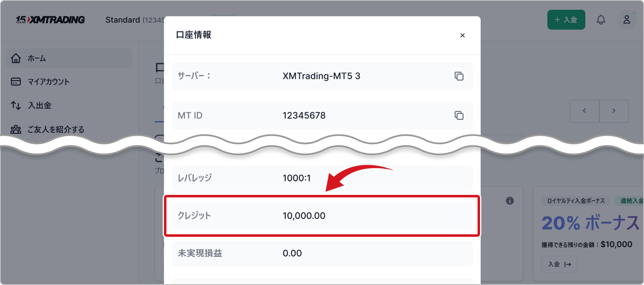
Task: Click the right chevron navigation arrow
Action: click(x=614, y=111)
